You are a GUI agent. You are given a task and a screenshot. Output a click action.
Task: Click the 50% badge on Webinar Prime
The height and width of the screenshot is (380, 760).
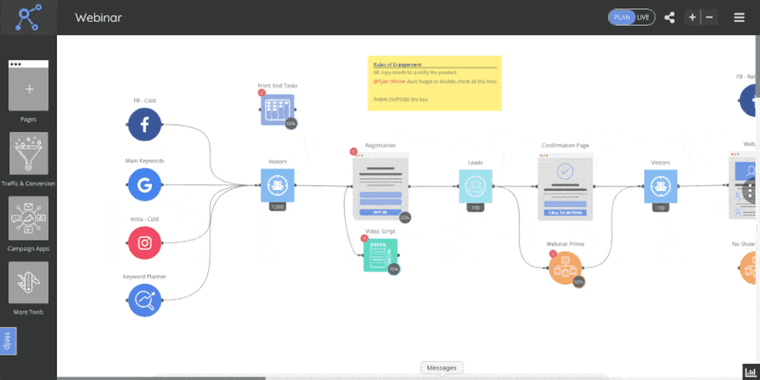pos(579,282)
